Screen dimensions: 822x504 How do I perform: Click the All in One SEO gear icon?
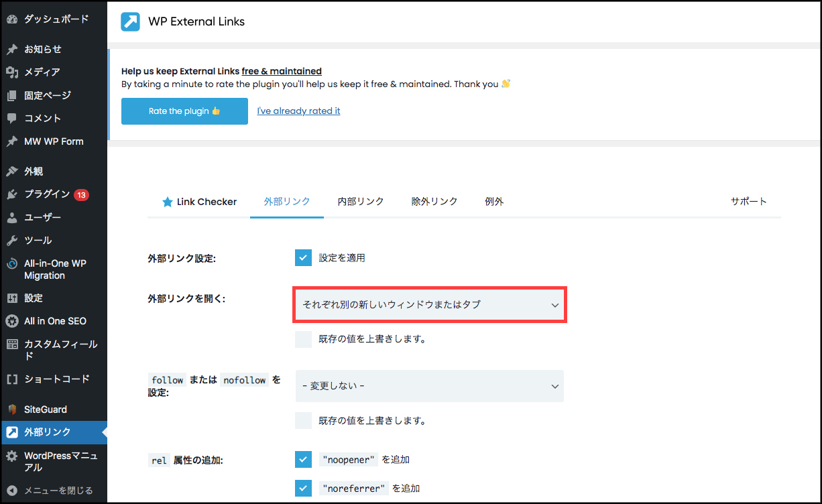coord(11,321)
